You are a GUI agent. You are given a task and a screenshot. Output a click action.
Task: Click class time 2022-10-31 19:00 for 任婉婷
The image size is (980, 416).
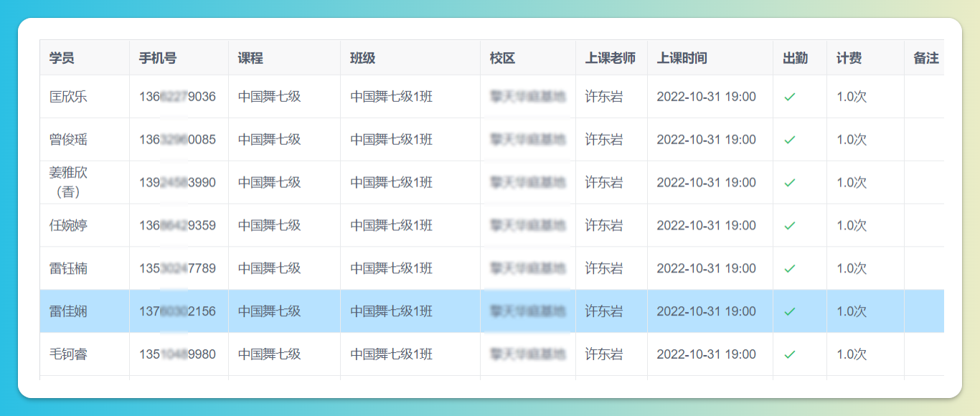pyautogui.click(x=706, y=226)
